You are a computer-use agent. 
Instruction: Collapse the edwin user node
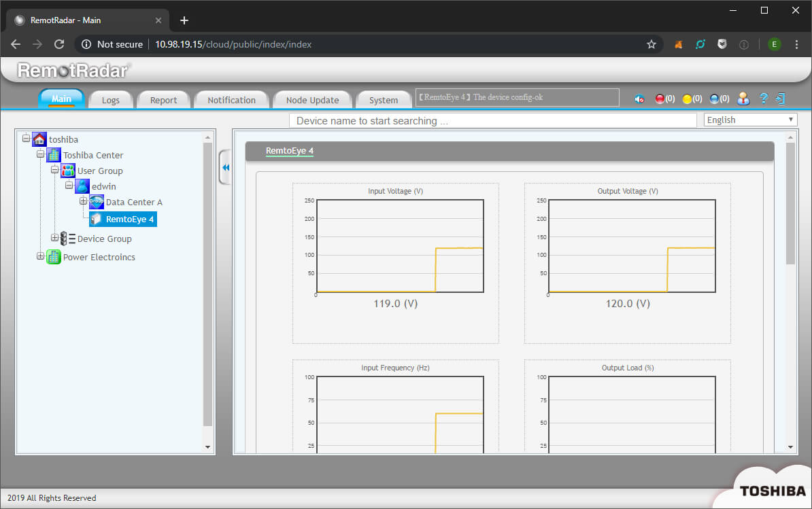tap(69, 185)
